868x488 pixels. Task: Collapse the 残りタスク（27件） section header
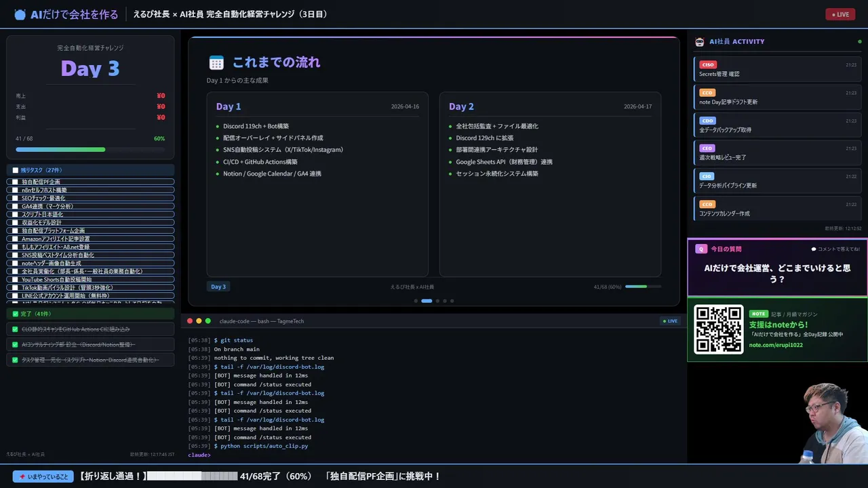point(90,170)
